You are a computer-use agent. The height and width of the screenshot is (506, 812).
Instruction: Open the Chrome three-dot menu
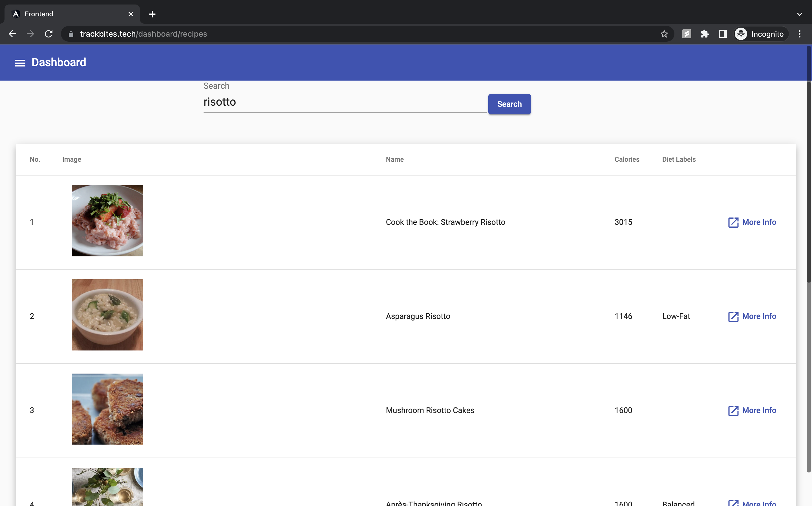click(x=799, y=34)
